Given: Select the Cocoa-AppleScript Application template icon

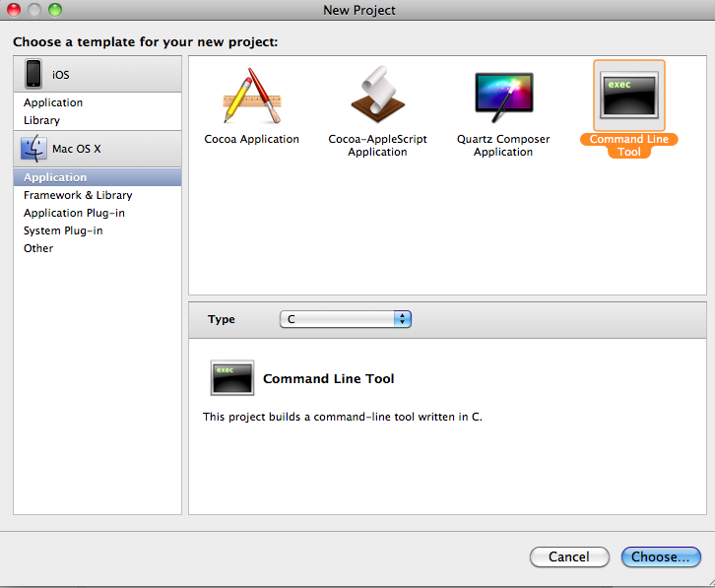Looking at the screenshot, I should coord(377,95).
